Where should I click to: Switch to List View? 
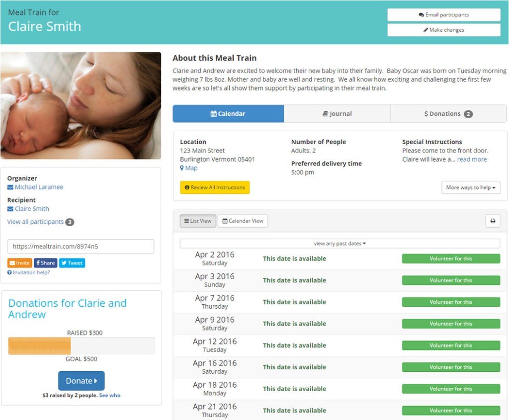[x=198, y=221]
